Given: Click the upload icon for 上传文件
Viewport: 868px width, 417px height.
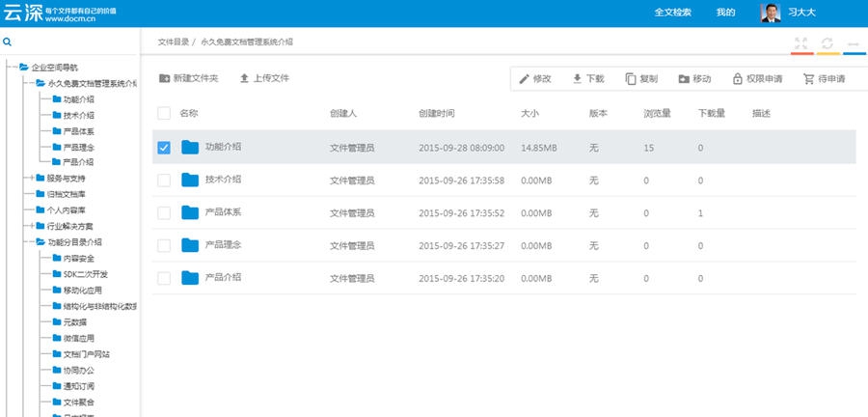Looking at the screenshot, I should pos(245,78).
